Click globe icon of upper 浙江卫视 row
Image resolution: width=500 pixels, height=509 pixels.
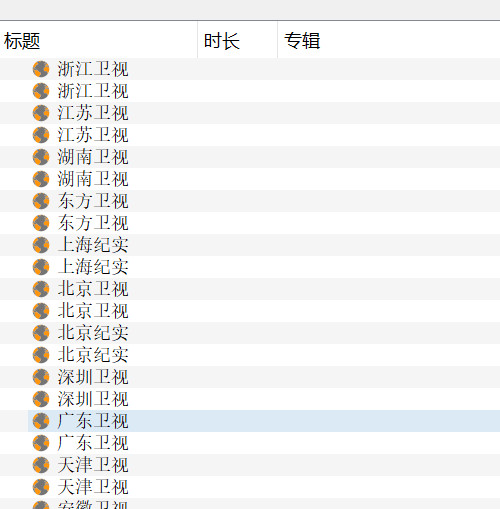pos(41,69)
